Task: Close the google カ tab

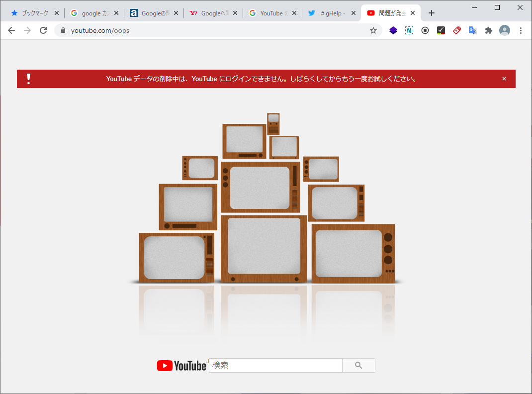Action: coord(116,13)
